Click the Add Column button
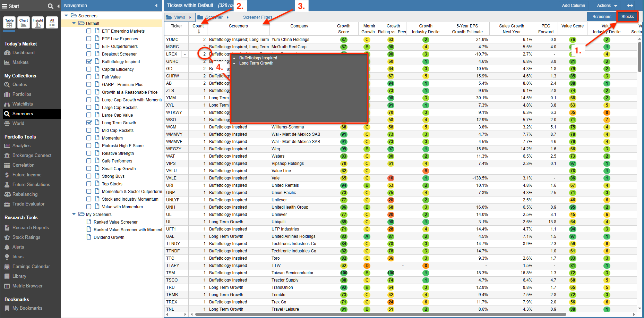 573,6
